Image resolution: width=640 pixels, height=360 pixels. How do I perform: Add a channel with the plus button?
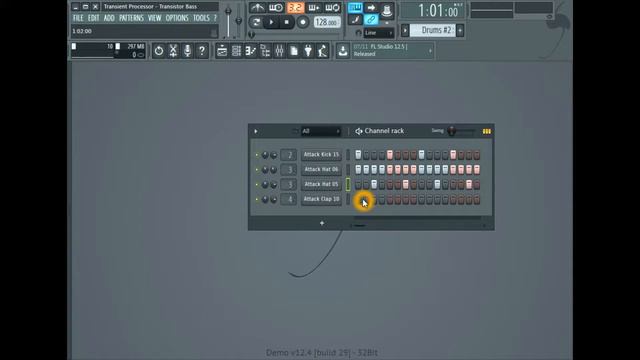tap(322, 223)
